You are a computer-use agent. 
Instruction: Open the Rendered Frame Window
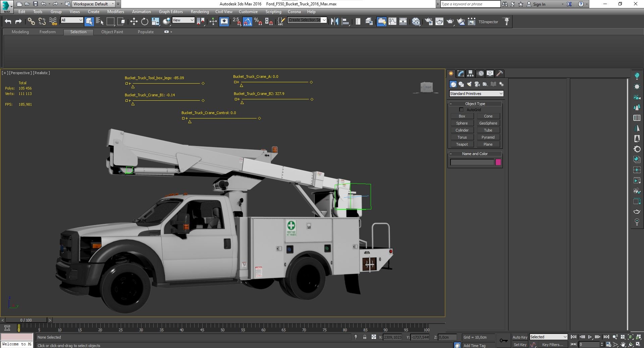(x=439, y=22)
